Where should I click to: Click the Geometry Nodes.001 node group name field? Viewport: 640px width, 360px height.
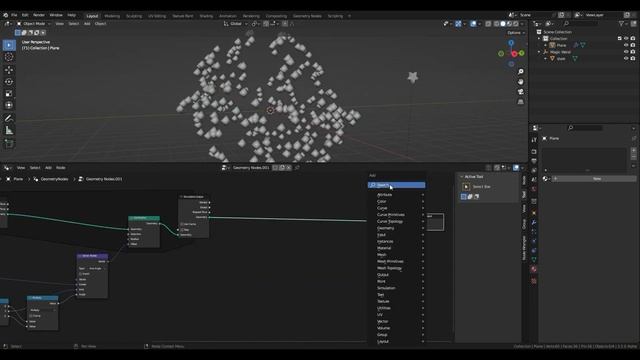pyautogui.click(x=251, y=168)
